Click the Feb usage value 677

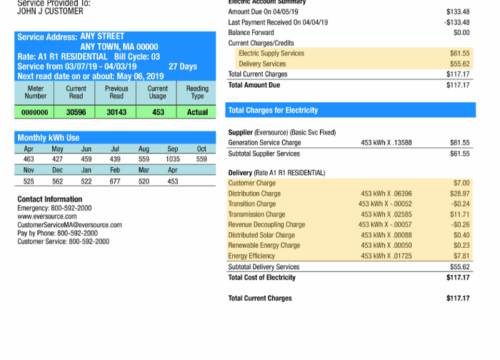pyautogui.click(x=115, y=181)
